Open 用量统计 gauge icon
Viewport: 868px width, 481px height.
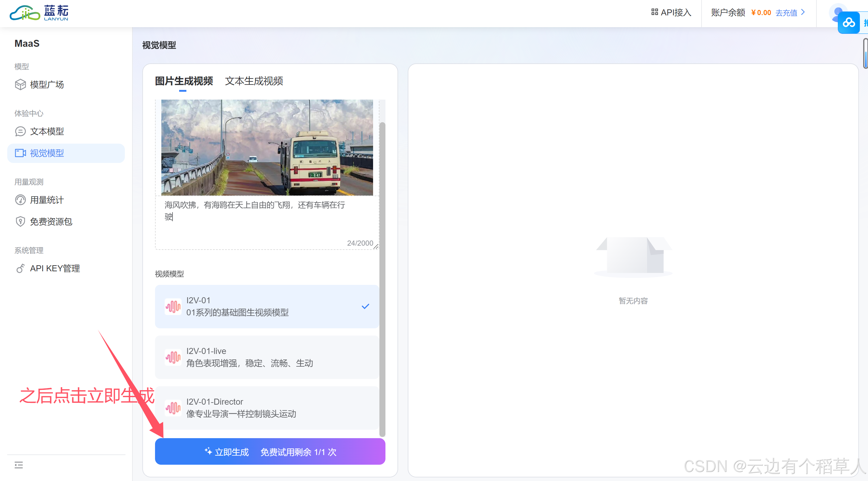coord(20,200)
